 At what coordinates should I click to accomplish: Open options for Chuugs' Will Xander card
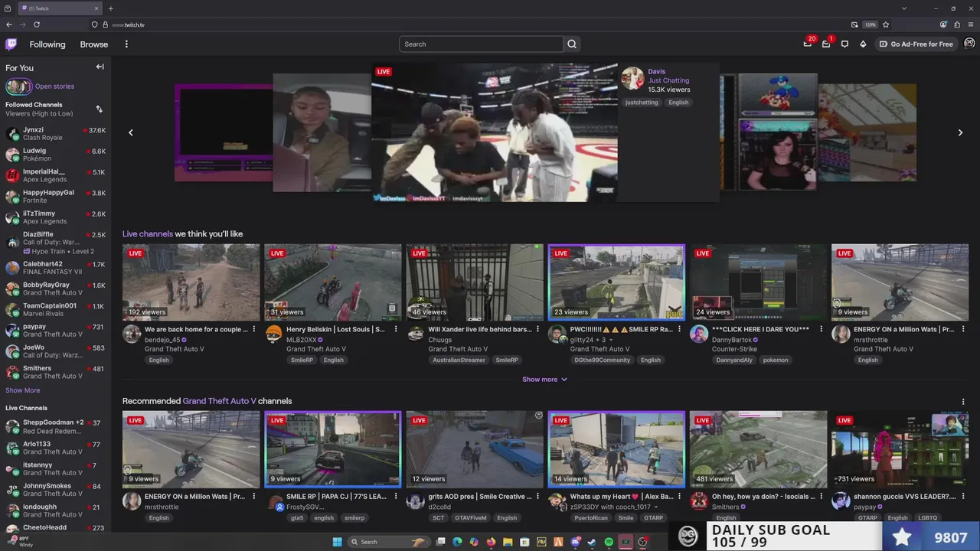(x=537, y=329)
